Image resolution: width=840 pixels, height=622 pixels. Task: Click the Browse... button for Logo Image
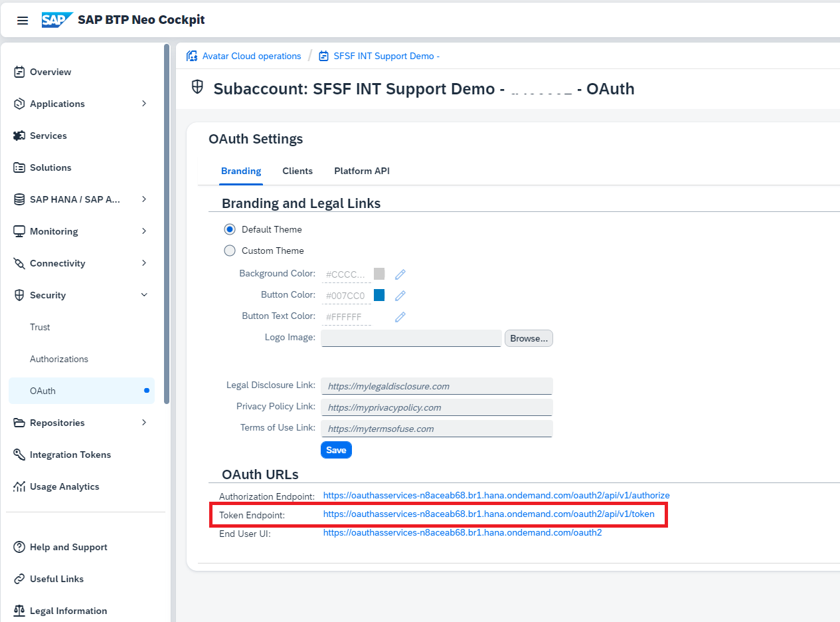tap(529, 338)
